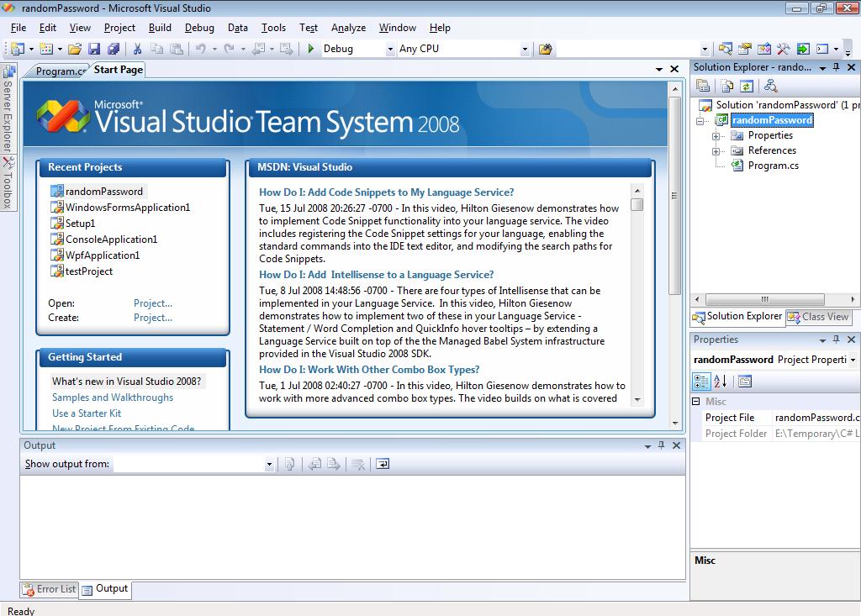Open the Use a Starter Kit link
This screenshot has width=861, height=616.
87,413
